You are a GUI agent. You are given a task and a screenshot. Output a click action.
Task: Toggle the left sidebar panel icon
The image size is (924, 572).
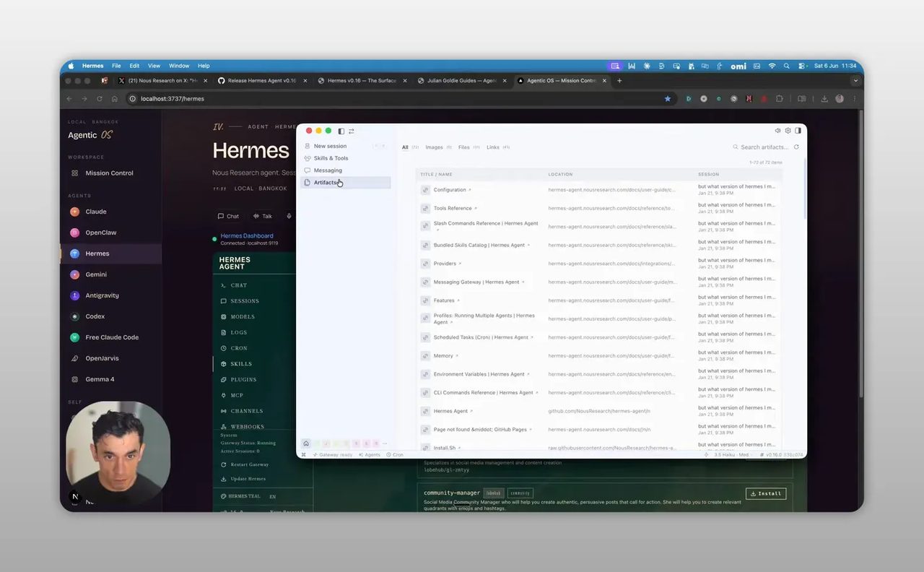(x=341, y=131)
